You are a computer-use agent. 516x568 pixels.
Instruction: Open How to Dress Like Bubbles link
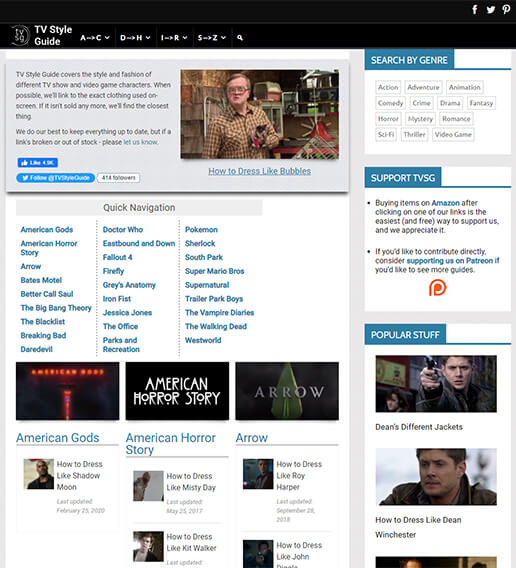[x=259, y=171]
